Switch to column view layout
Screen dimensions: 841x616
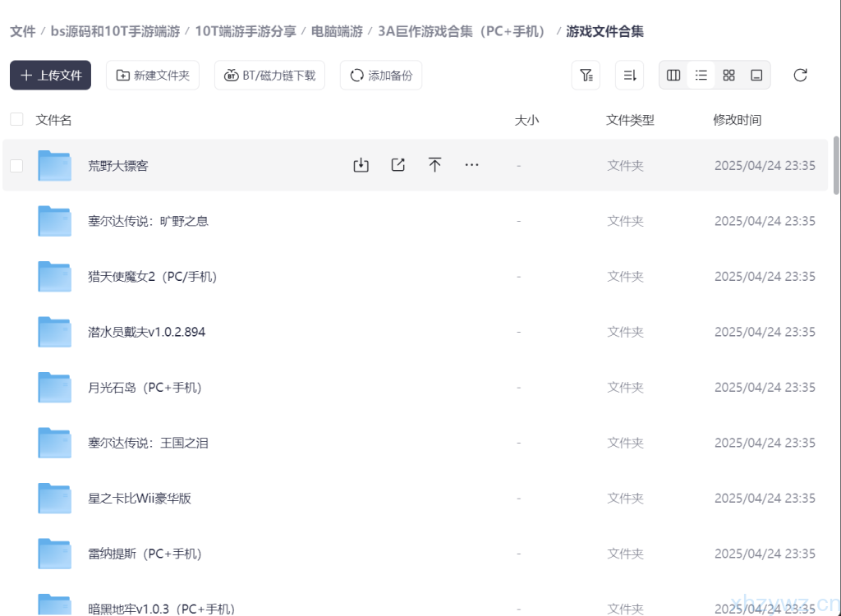pyautogui.click(x=673, y=76)
